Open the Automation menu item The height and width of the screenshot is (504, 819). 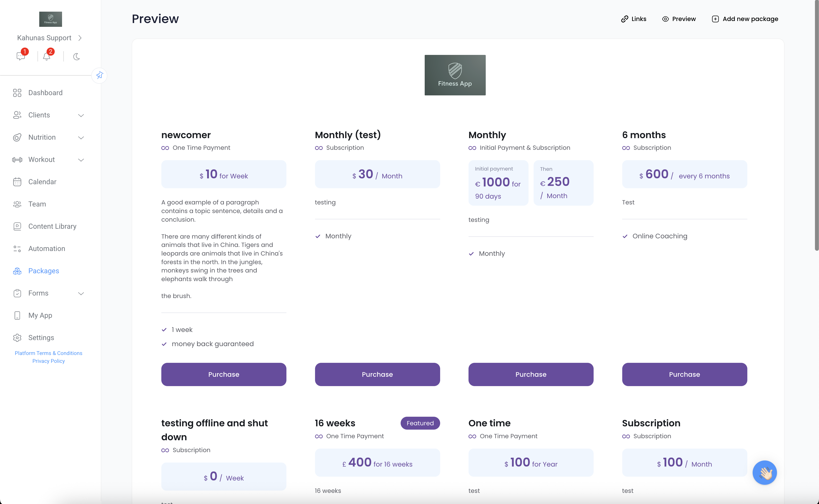[47, 249]
